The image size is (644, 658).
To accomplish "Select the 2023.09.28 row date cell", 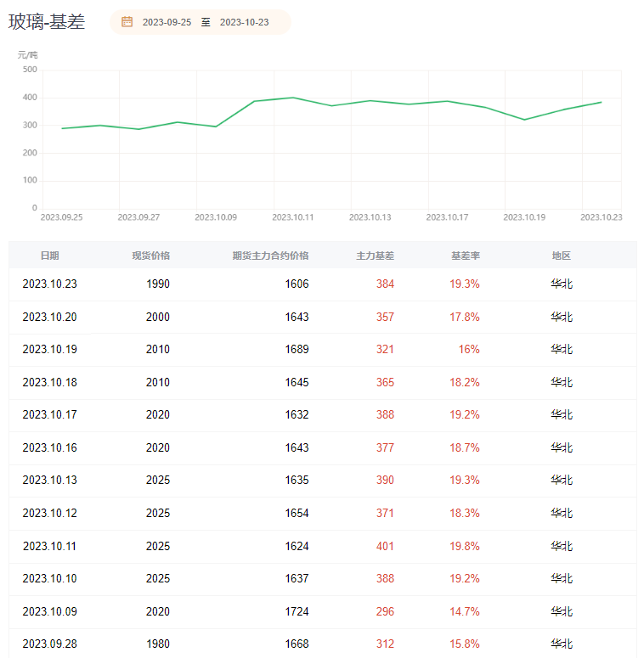I will [49, 644].
